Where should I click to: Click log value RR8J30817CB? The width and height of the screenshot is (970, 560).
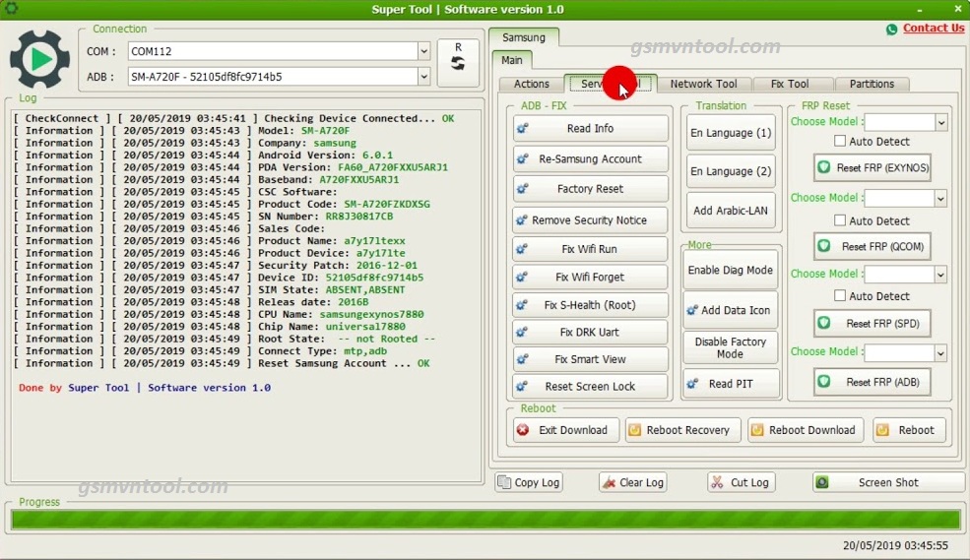coord(358,217)
